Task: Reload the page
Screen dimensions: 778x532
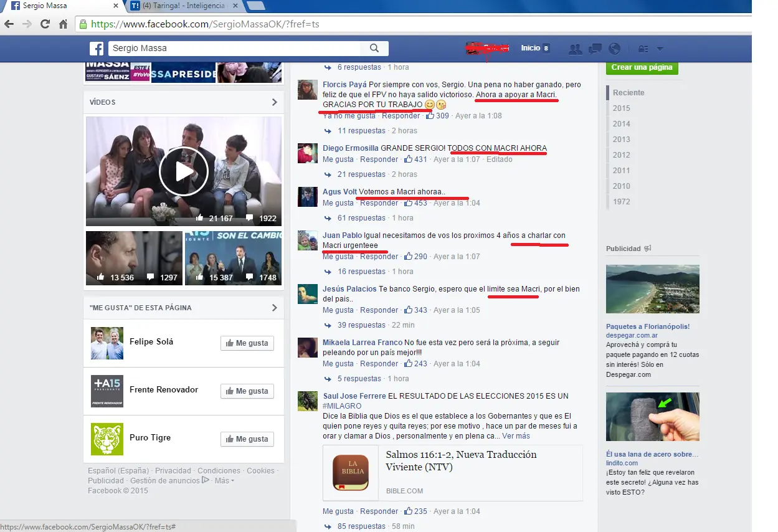Action: pyautogui.click(x=45, y=24)
